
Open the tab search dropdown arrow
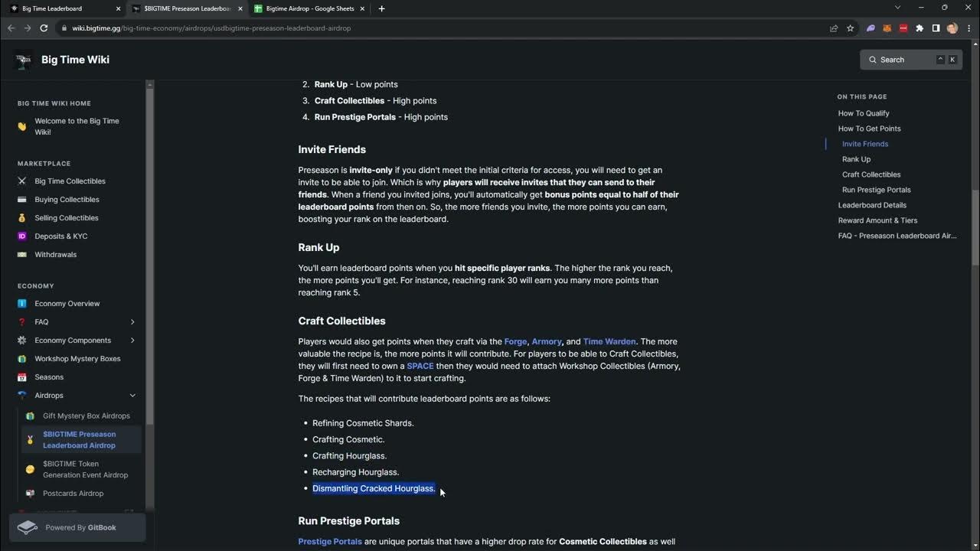(898, 8)
